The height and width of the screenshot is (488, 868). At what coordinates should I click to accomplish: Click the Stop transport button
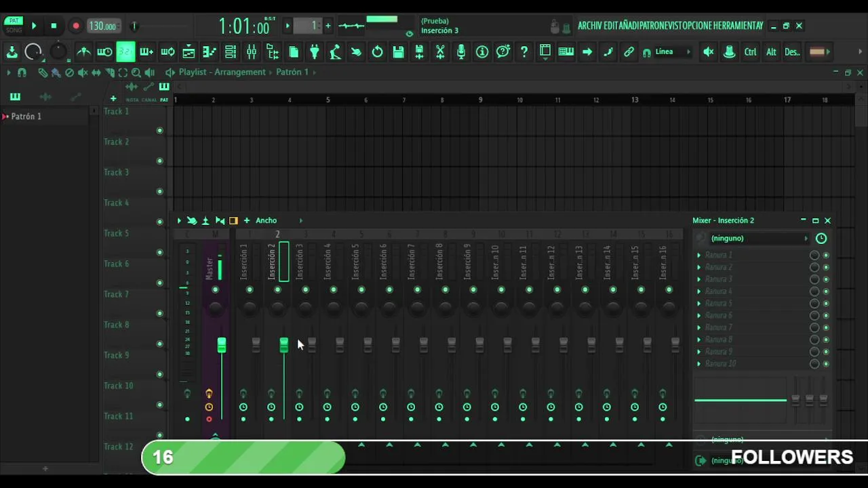(x=54, y=26)
